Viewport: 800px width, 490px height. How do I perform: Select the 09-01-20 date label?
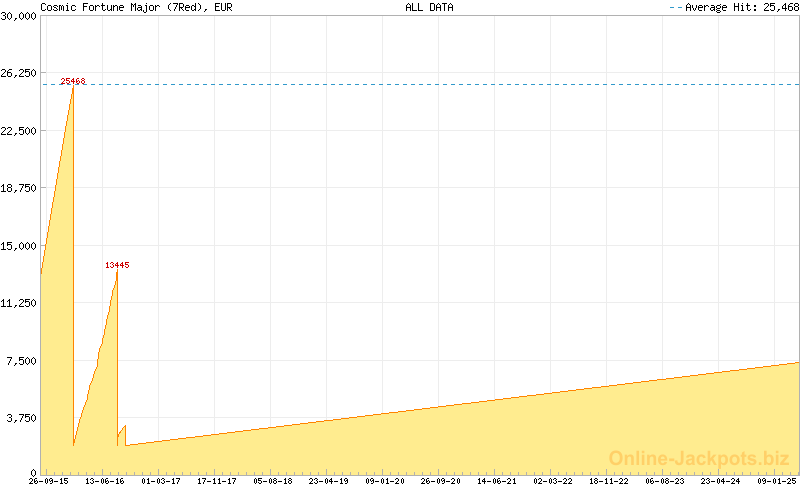tap(385, 481)
